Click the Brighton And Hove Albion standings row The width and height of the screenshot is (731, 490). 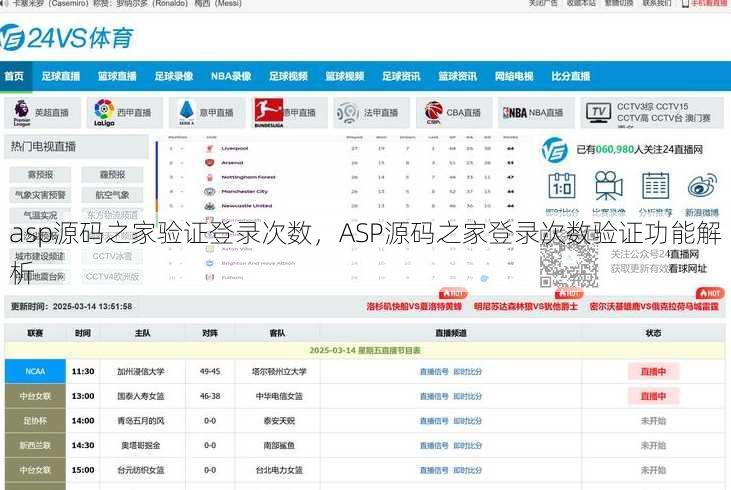click(x=342, y=263)
